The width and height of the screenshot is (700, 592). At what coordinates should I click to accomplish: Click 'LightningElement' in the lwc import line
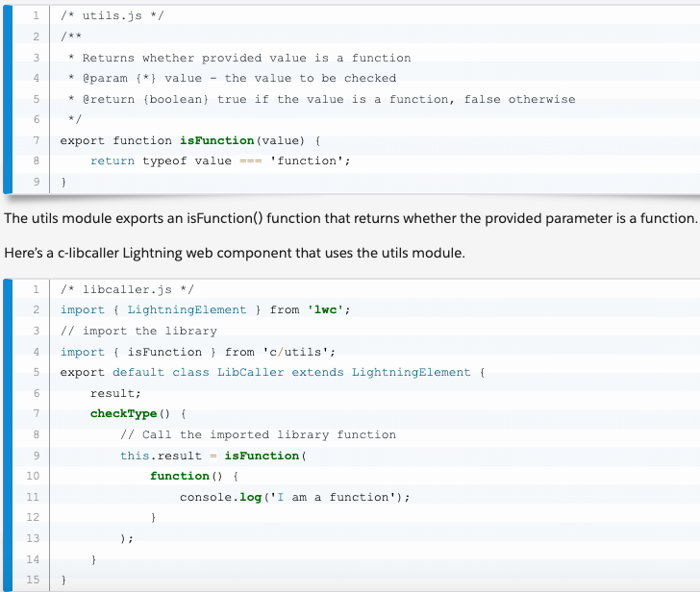(187, 309)
